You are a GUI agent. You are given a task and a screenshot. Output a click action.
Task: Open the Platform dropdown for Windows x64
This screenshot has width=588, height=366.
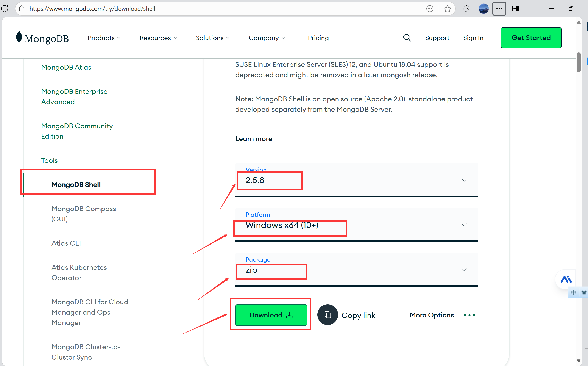[x=464, y=225]
